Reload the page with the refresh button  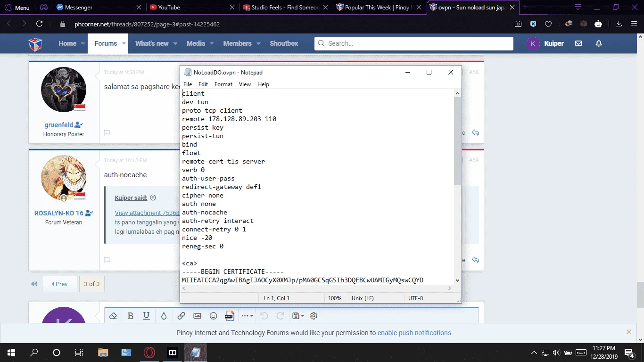[x=40, y=24]
